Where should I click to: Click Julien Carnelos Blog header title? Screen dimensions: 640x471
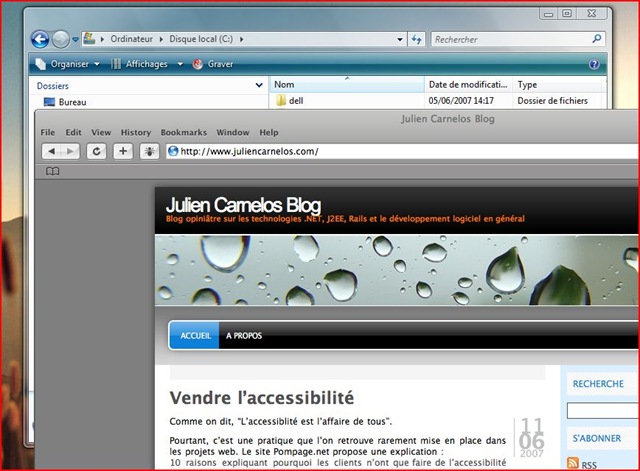pyautogui.click(x=243, y=205)
